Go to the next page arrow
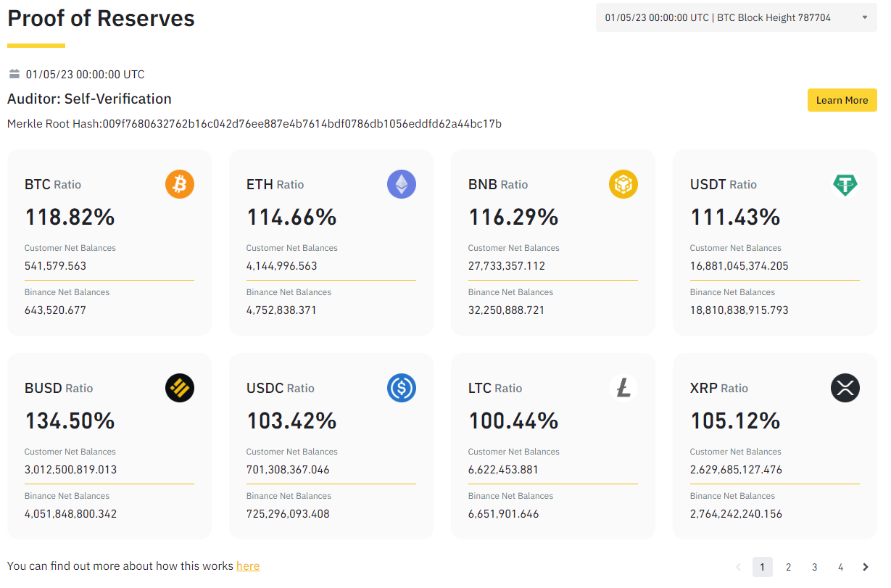Viewport: 891px width, 588px height. [x=866, y=567]
